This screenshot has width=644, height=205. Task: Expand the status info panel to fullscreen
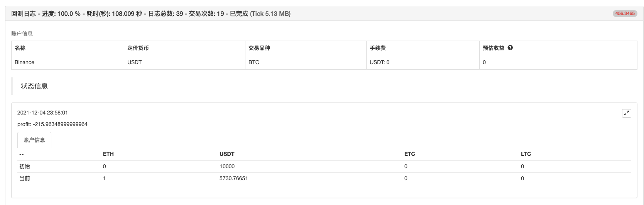click(x=626, y=113)
